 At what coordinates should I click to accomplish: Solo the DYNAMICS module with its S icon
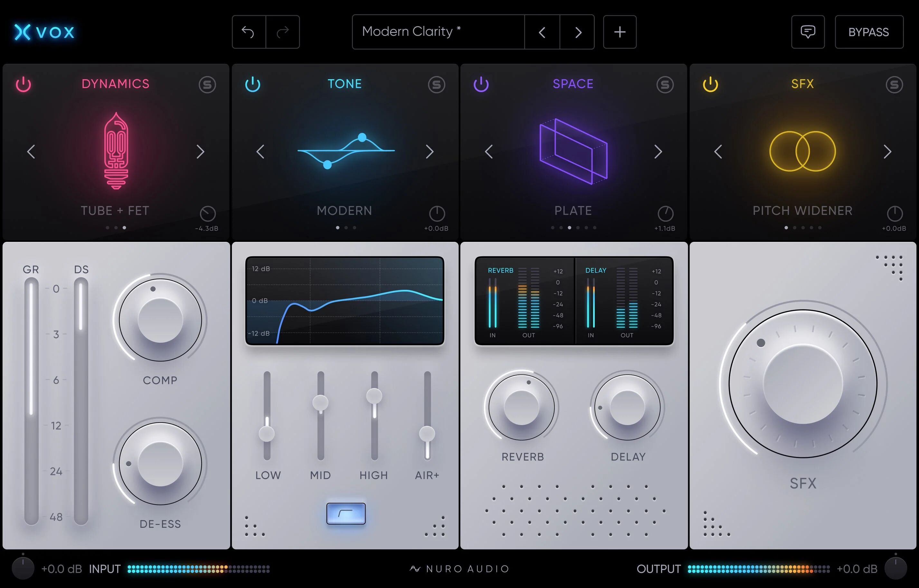(208, 84)
